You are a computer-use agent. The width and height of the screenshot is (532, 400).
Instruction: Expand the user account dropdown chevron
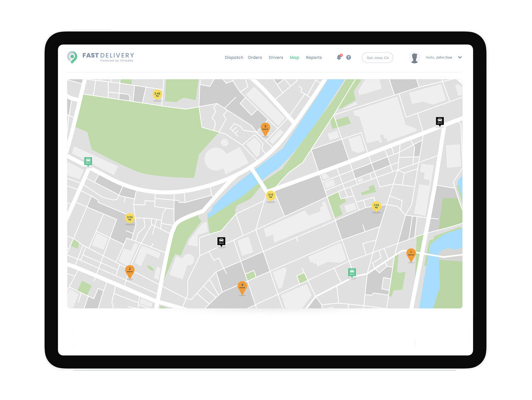click(460, 57)
